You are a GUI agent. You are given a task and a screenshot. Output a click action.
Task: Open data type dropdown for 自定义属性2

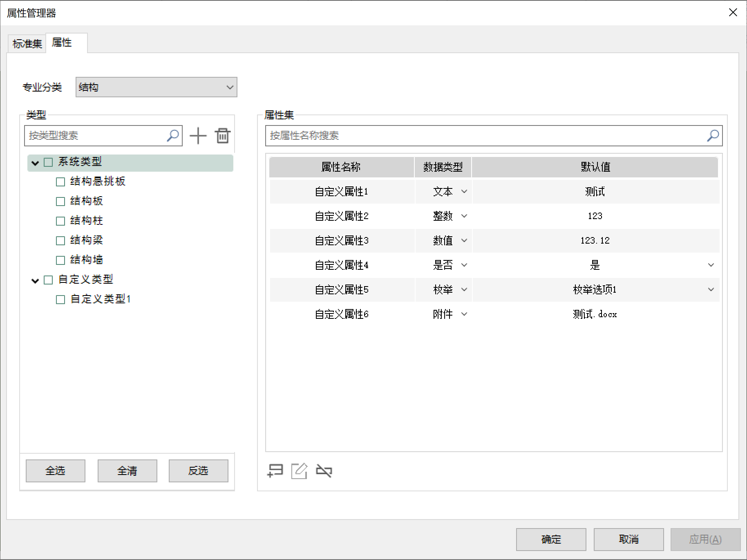coord(464,216)
